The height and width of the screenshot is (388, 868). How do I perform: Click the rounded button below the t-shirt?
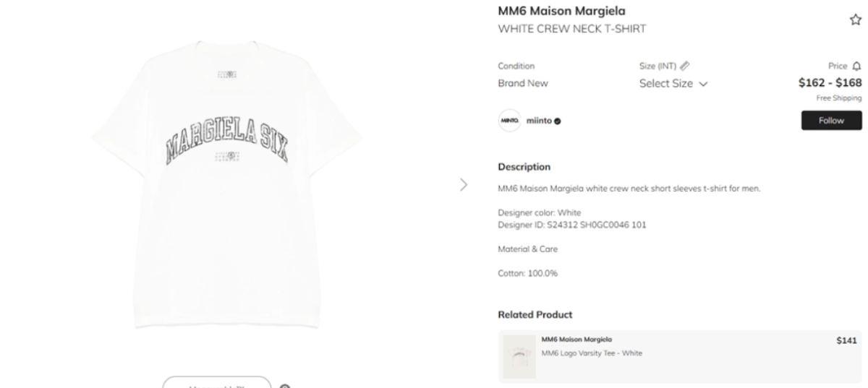[x=216, y=382]
